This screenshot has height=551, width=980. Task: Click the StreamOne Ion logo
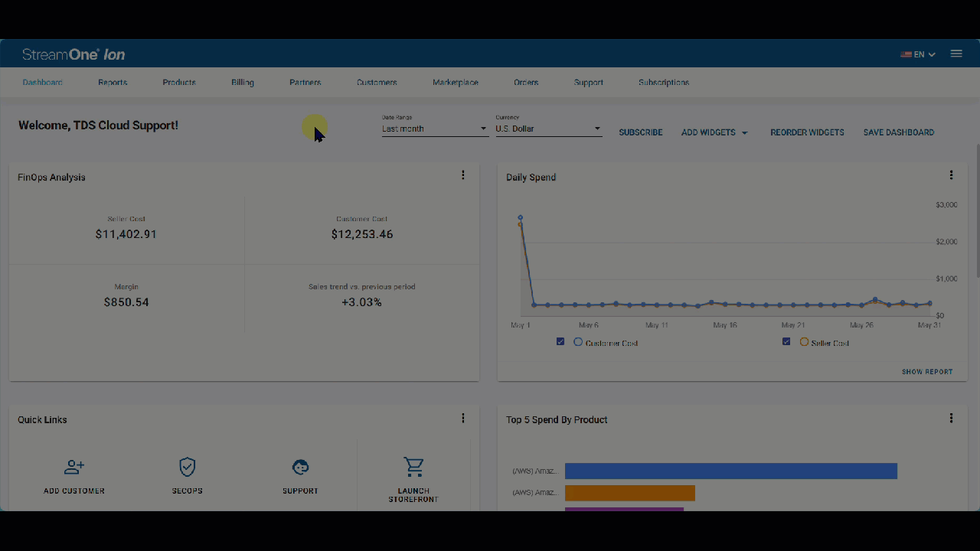coord(73,54)
